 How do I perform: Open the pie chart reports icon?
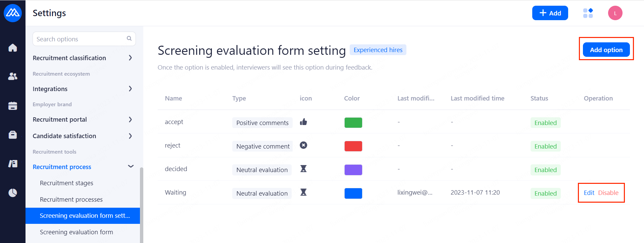point(13,193)
